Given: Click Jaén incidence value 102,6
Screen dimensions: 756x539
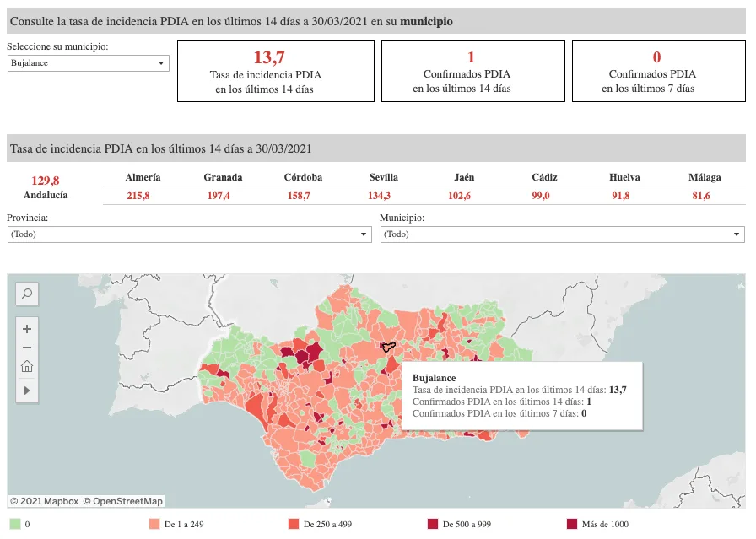Looking at the screenshot, I should [459, 196].
